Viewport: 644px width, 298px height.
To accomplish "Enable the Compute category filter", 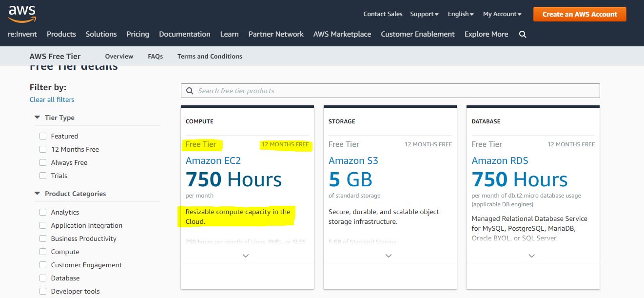I will point(43,252).
